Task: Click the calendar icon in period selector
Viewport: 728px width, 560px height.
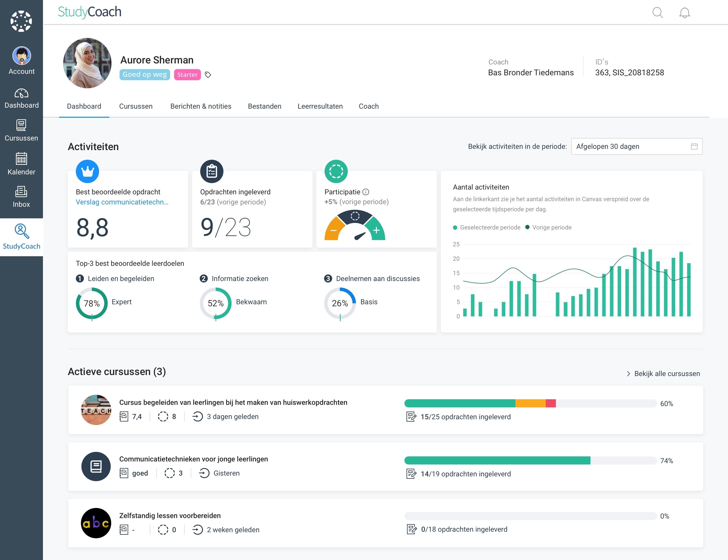Action: [x=694, y=146]
